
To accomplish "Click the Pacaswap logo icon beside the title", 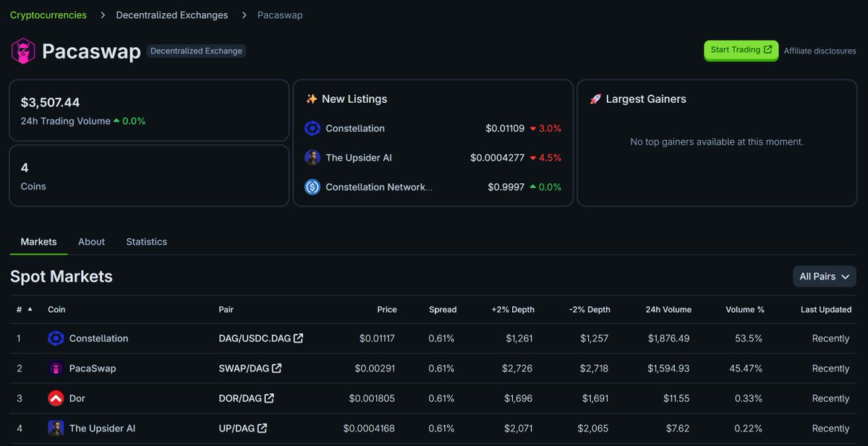I will point(22,51).
